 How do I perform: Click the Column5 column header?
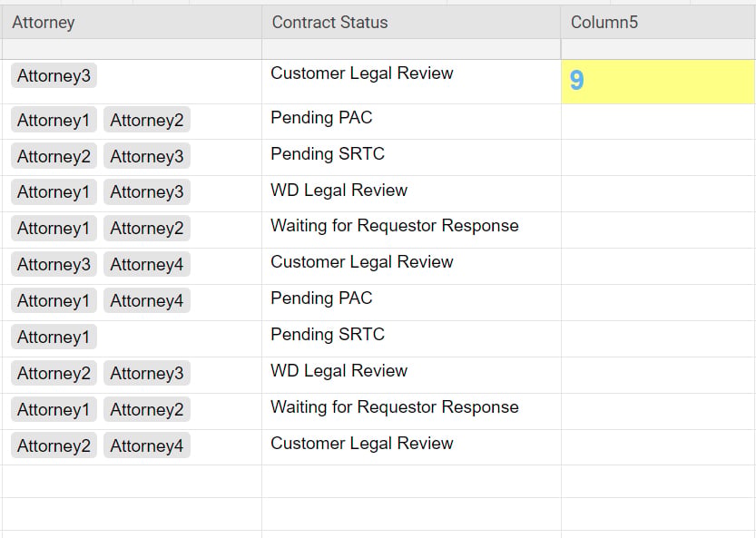pyautogui.click(x=658, y=22)
